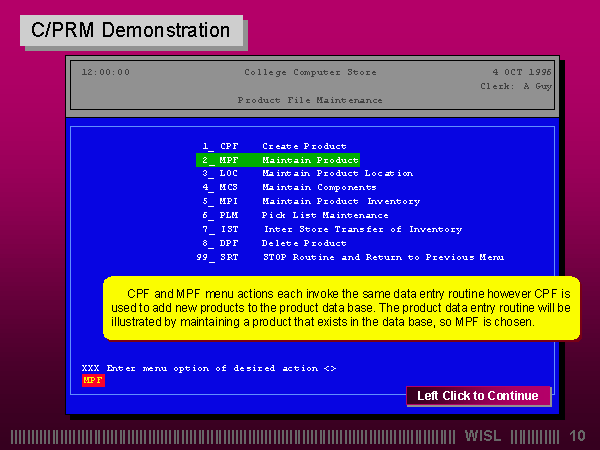Click the C/PRM Demonstration title box
Screen dimensions: 600x450
click(130, 31)
